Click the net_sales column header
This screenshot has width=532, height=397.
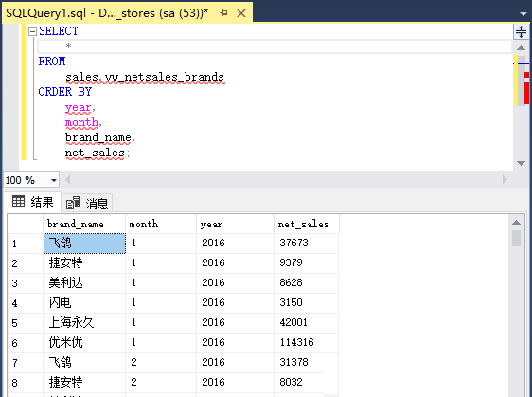[x=307, y=225]
